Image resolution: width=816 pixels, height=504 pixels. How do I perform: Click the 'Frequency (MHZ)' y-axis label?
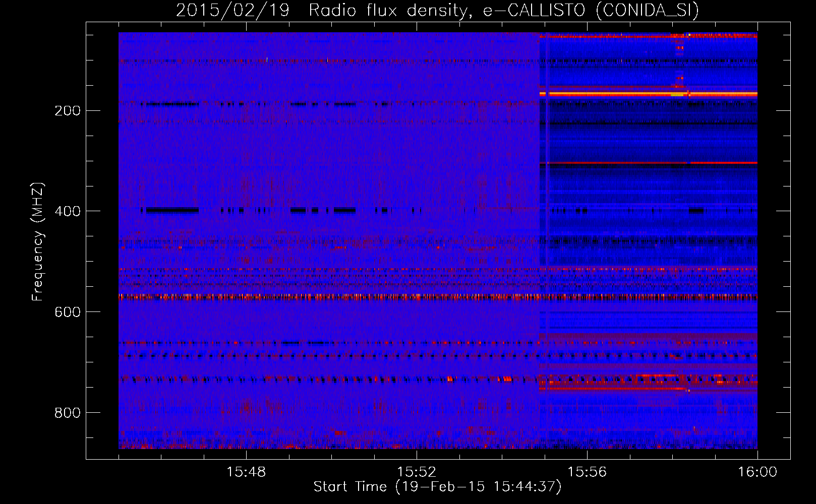38,242
